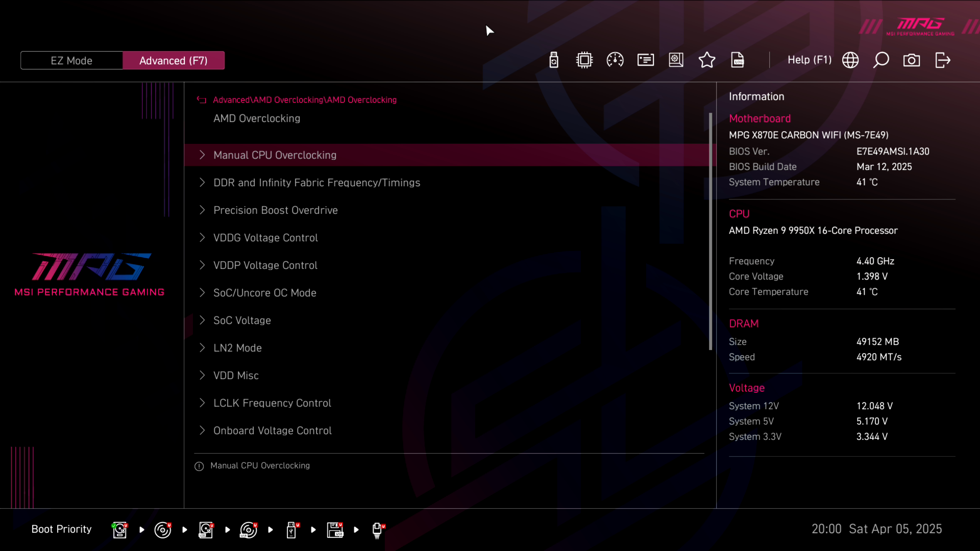Click breadcrumb back arrow to AMD Overclocking
980x551 pixels.
coord(202,100)
